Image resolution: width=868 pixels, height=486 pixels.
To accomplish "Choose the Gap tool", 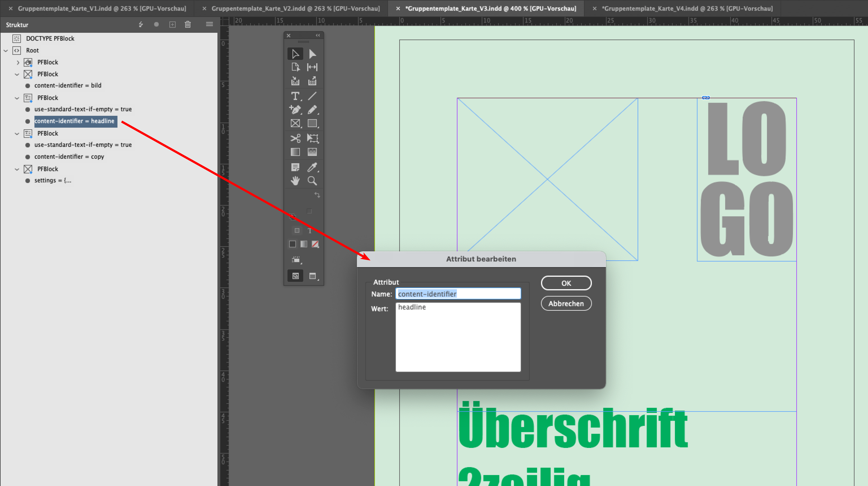I will (312, 67).
